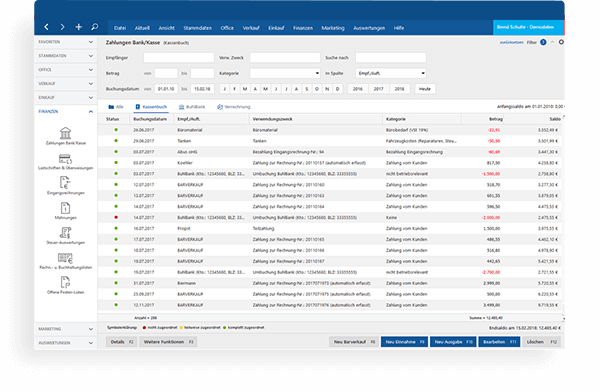This screenshot has width=600, height=392.
Task: Open the Finanzen menu
Action: coord(303,28)
